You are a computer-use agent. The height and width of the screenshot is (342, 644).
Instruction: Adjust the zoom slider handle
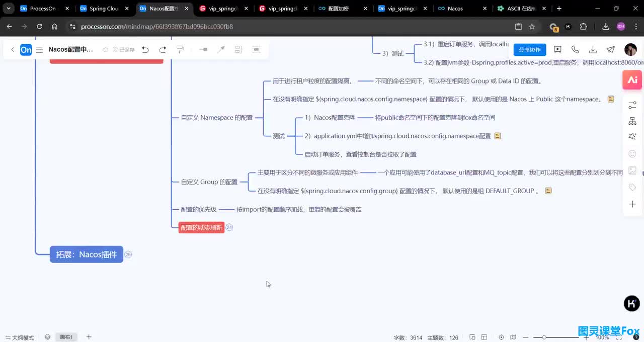click(x=544, y=337)
